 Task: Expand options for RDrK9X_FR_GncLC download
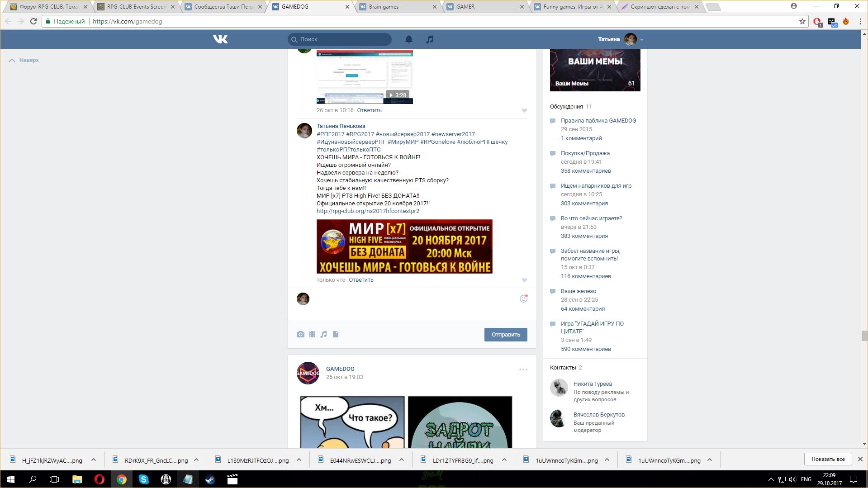coord(196,460)
